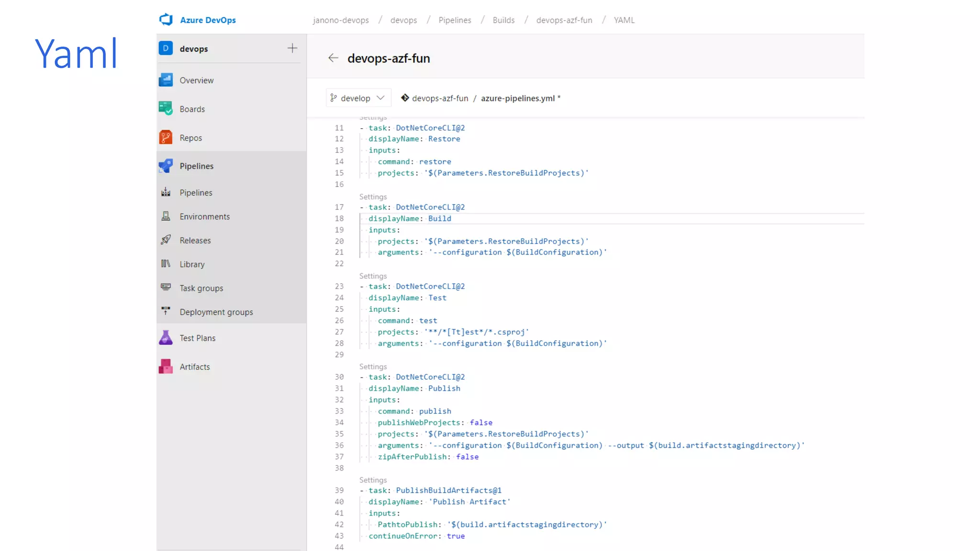The image size is (980, 551).
Task: Expand the develop branch dropdown
Action: click(x=358, y=98)
